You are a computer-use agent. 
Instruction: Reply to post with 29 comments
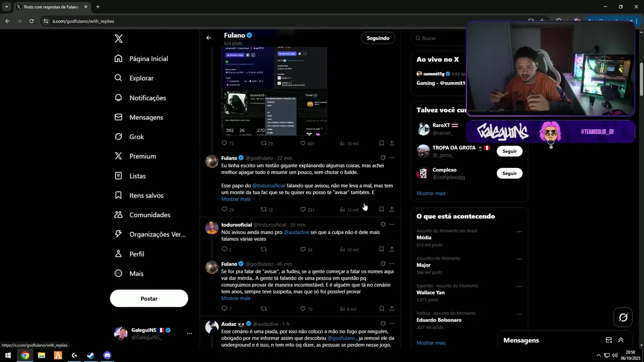coord(227,210)
